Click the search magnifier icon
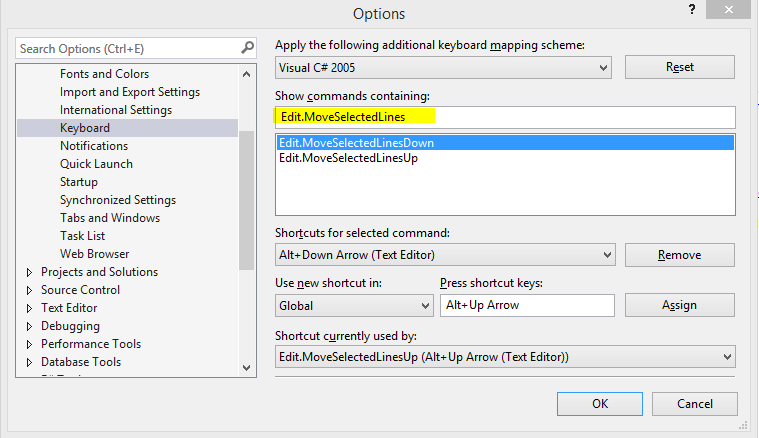This screenshot has height=438, width=759. (247, 48)
